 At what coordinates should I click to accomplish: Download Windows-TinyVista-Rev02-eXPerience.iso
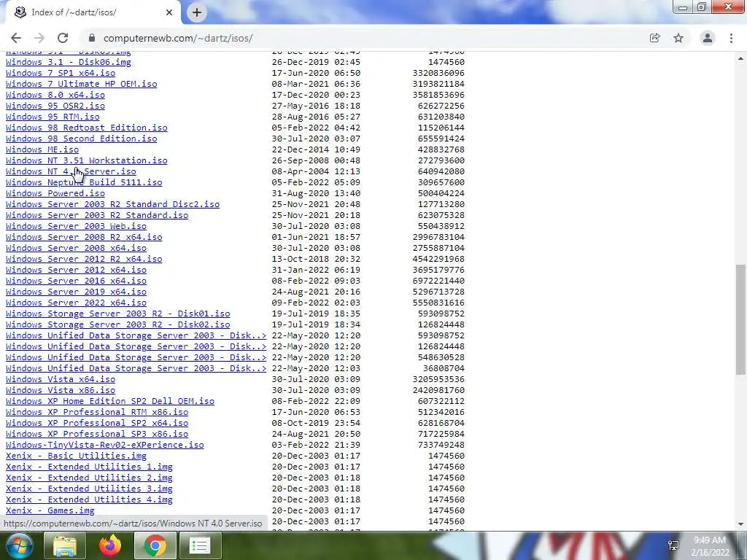(105, 446)
